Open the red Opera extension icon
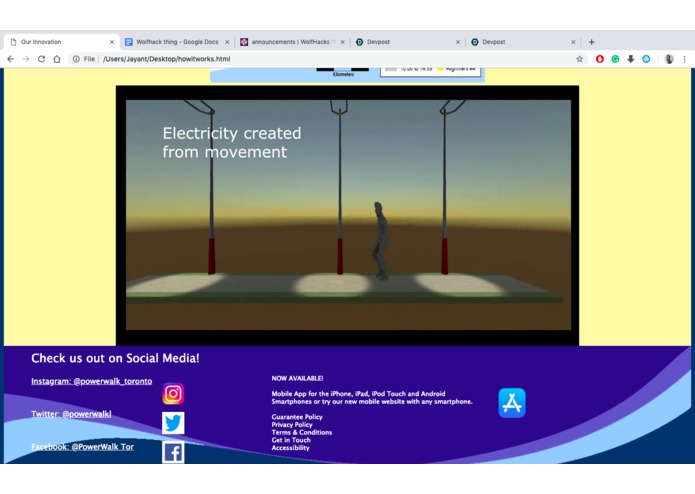This screenshot has height=494, width=695. (x=600, y=59)
